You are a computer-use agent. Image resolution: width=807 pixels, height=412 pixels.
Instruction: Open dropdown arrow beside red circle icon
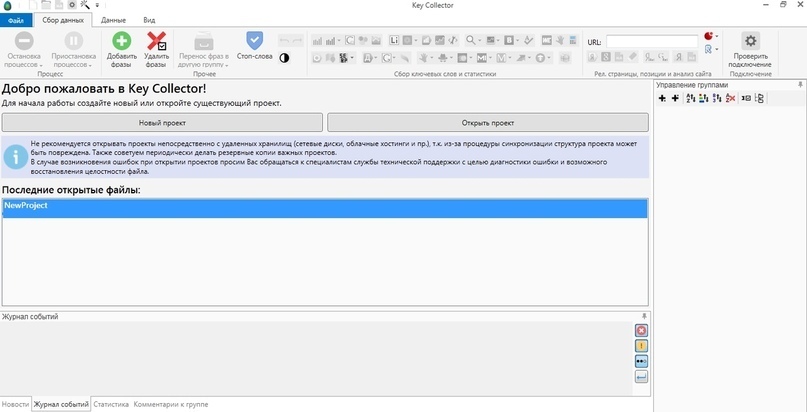pyautogui.click(x=717, y=36)
